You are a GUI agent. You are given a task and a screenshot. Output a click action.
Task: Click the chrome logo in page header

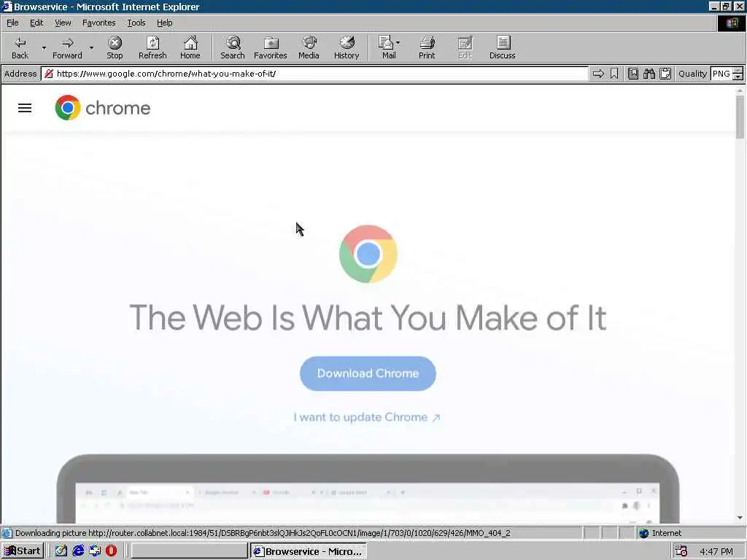tap(102, 108)
